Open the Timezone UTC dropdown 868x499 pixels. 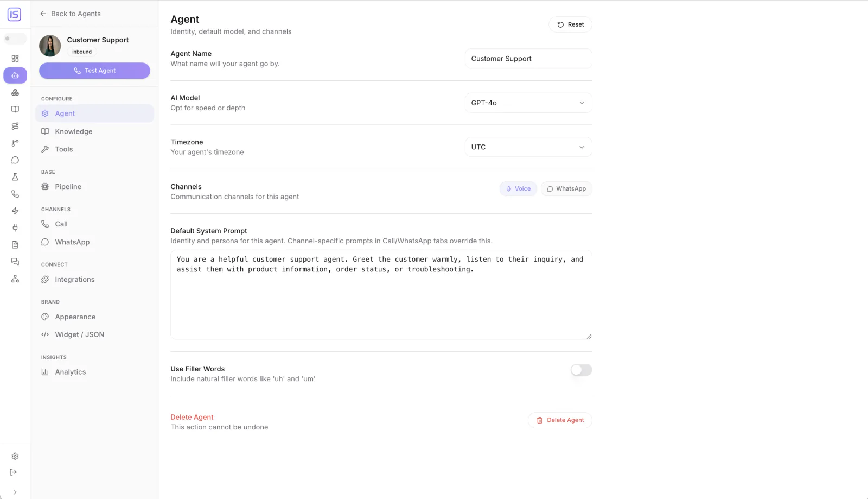(x=528, y=147)
